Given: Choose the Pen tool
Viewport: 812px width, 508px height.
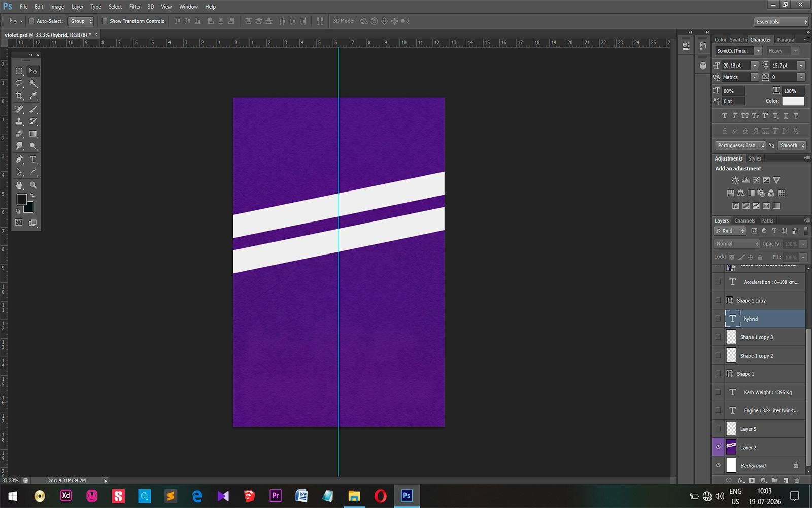Looking at the screenshot, I should click(x=19, y=160).
